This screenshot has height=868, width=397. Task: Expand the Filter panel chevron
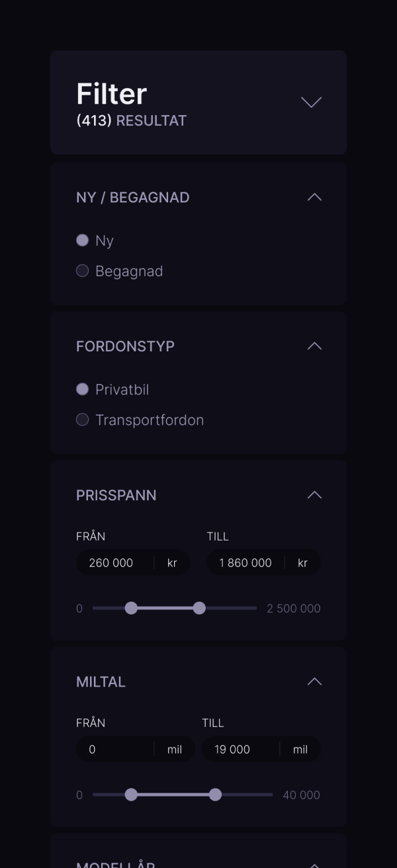[x=311, y=102]
